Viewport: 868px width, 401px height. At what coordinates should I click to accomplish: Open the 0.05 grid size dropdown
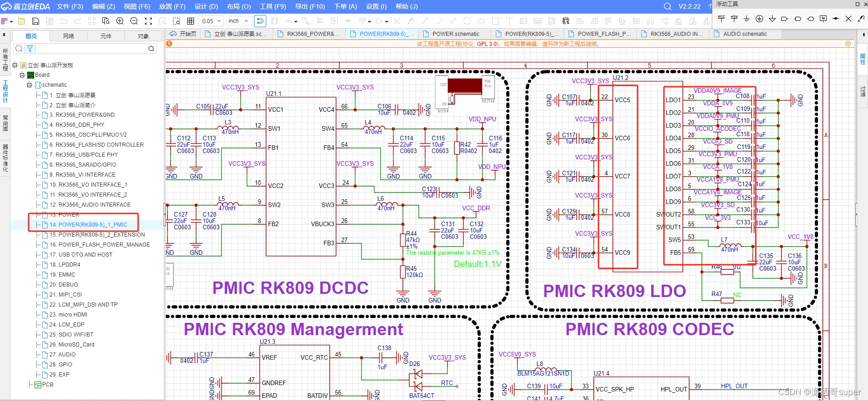click(211, 21)
